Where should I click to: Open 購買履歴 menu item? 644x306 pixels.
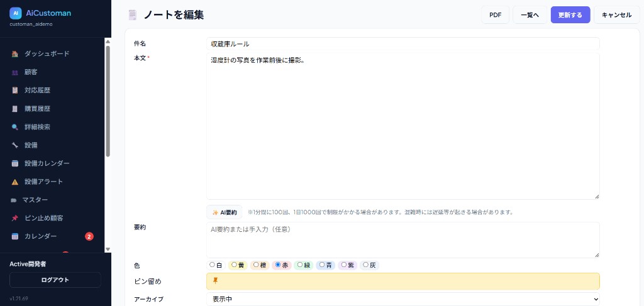click(x=37, y=109)
